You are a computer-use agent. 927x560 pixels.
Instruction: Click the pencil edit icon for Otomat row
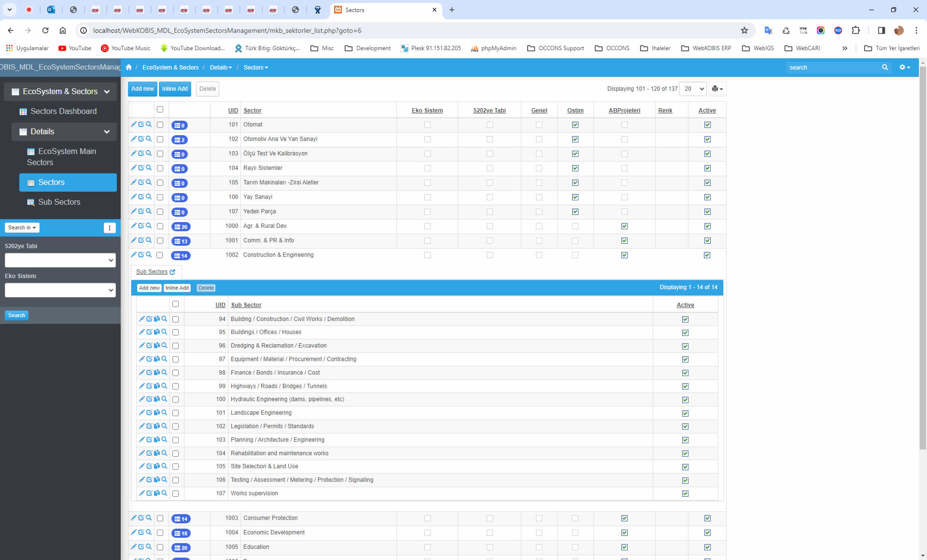click(x=134, y=125)
